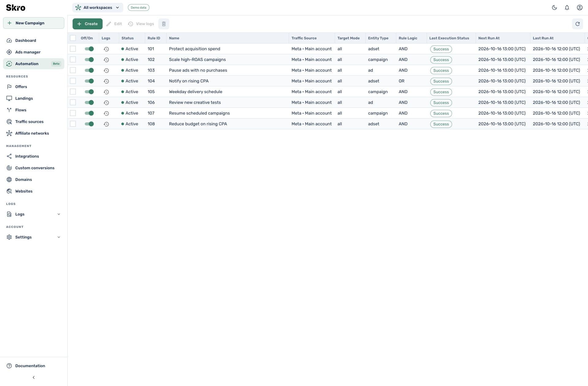Open Ads manager in sidebar
This screenshot has width=588, height=386.
tap(34, 52)
